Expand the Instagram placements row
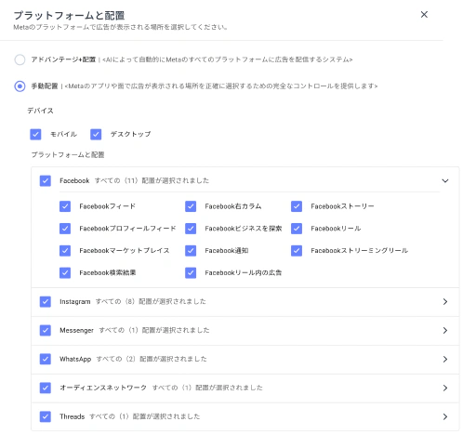The width and height of the screenshot is (476, 448). point(445,302)
